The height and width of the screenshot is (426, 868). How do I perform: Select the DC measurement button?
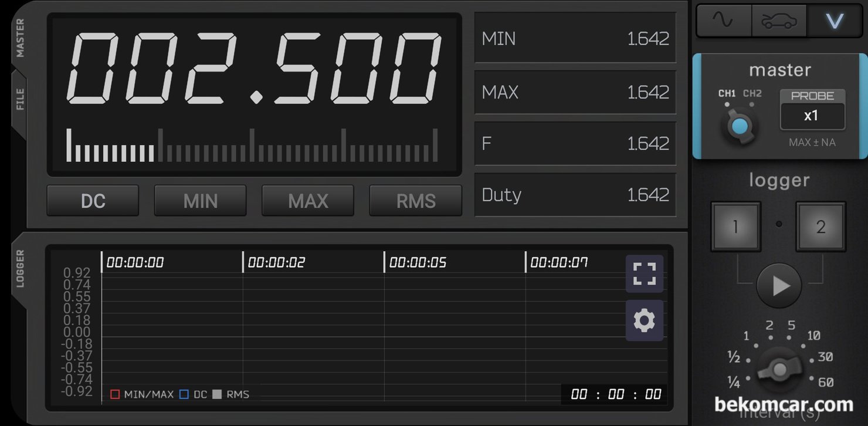[x=93, y=201]
